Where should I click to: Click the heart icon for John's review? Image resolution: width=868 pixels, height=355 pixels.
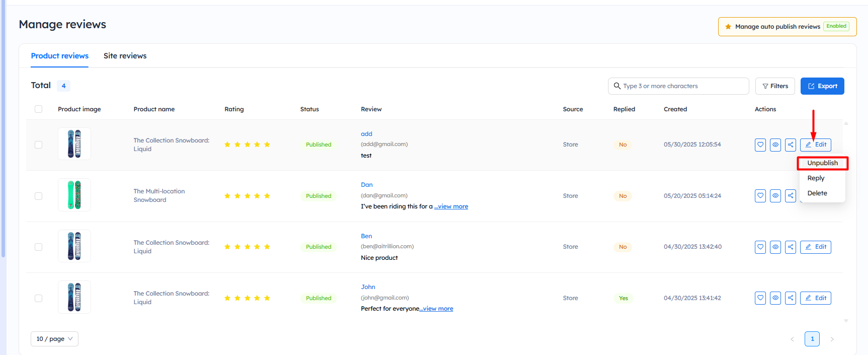coord(760,298)
